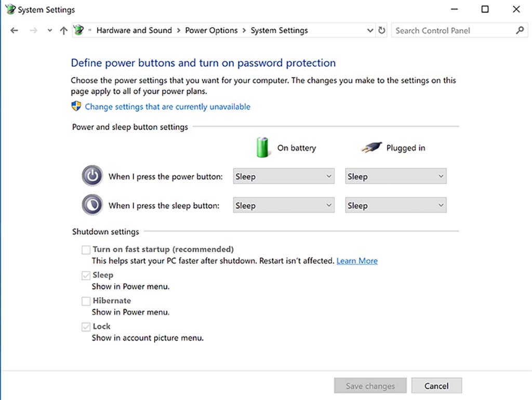Open sleep button On battery dropdown

(284, 205)
